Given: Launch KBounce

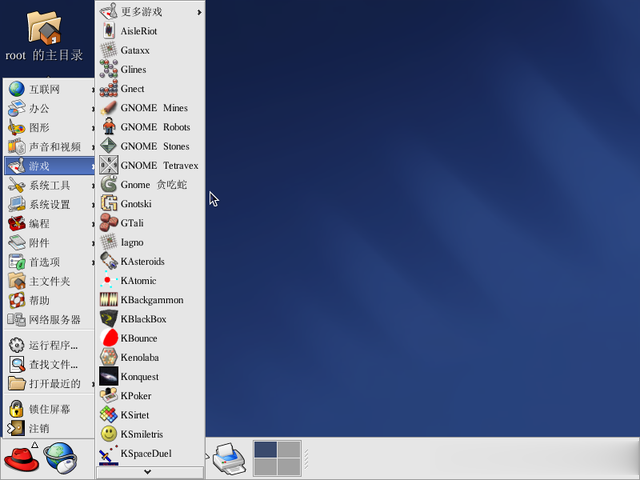Looking at the screenshot, I should (x=150, y=338).
